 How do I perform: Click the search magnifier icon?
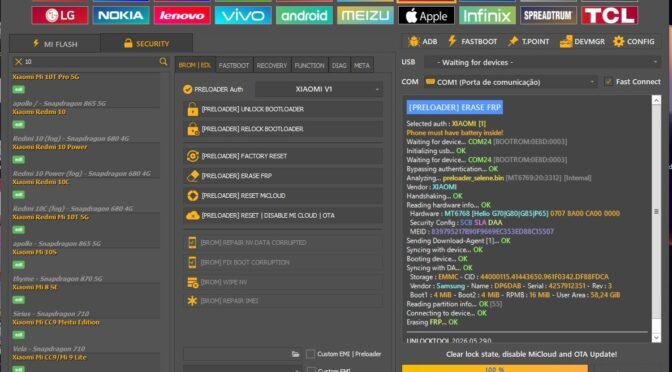point(163,62)
